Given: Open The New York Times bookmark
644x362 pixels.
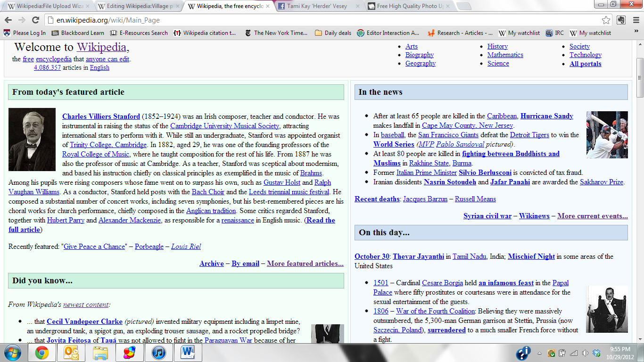Looking at the screenshot, I should pos(276,33).
